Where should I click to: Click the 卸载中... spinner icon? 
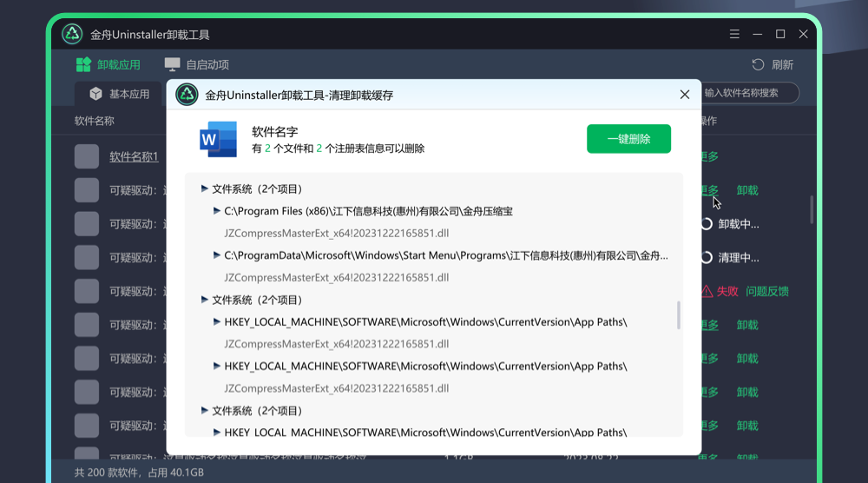click(x=707, y=224)
